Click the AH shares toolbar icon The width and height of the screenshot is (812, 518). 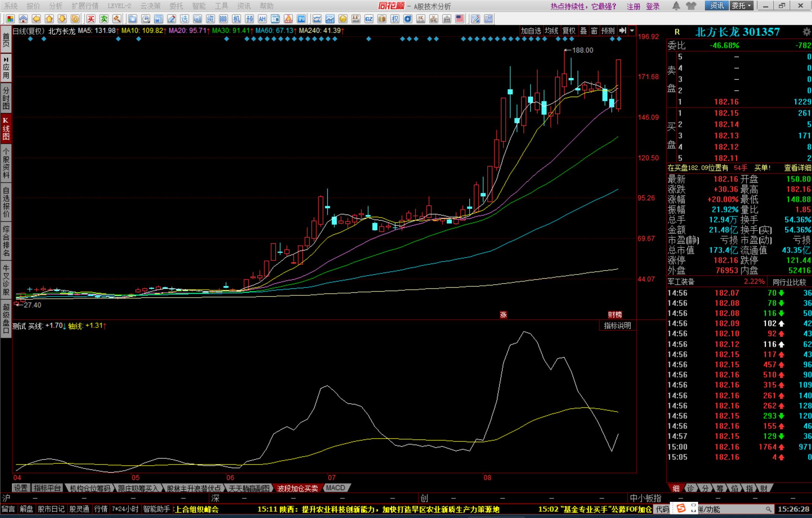[262, 19]
